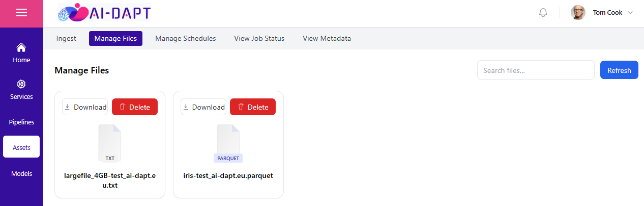The width and height of the screenshot is (644, 206).
Task: Download the largefile_4GB txt file
Action: click(85, 107)
